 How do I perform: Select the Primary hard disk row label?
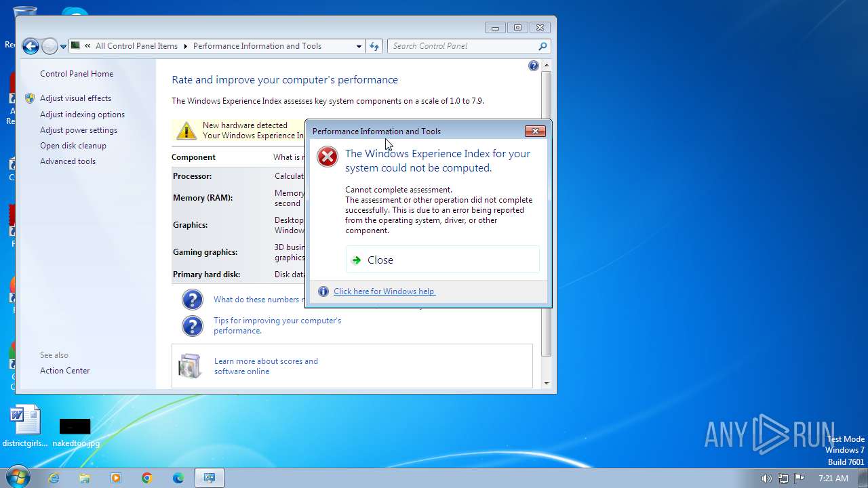click(206, 274)
